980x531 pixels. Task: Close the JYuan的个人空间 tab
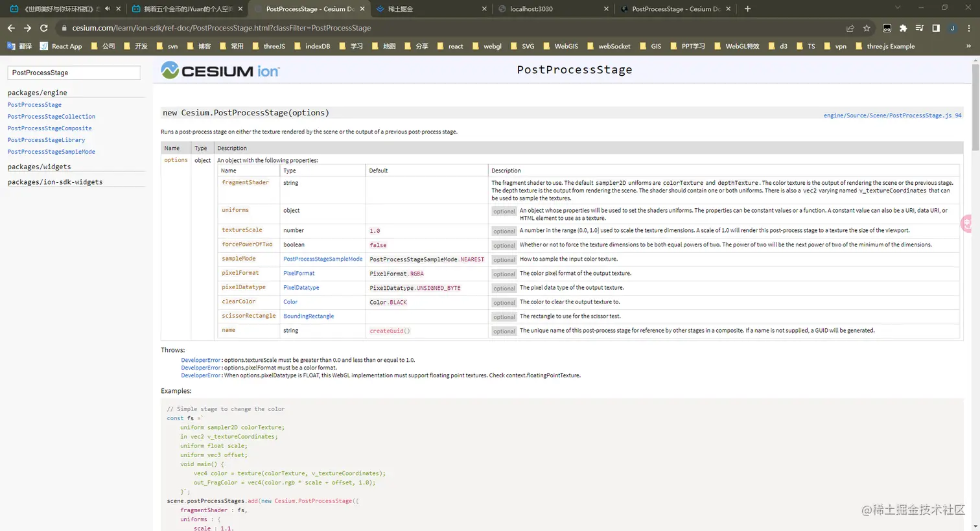[x=240, y=9]
